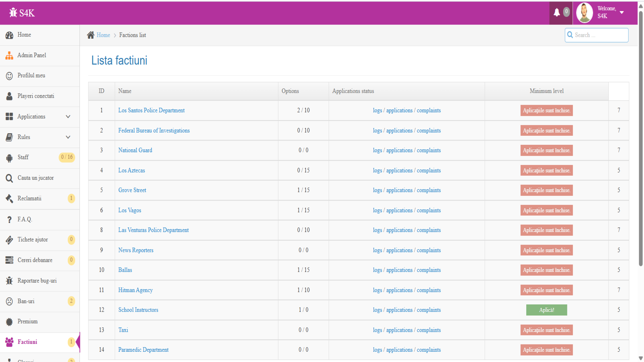Image resolution: width=644 pixels, height=362 pixels.
Task: Click the green Aplică! button
Action: click(x=546, y=310)
